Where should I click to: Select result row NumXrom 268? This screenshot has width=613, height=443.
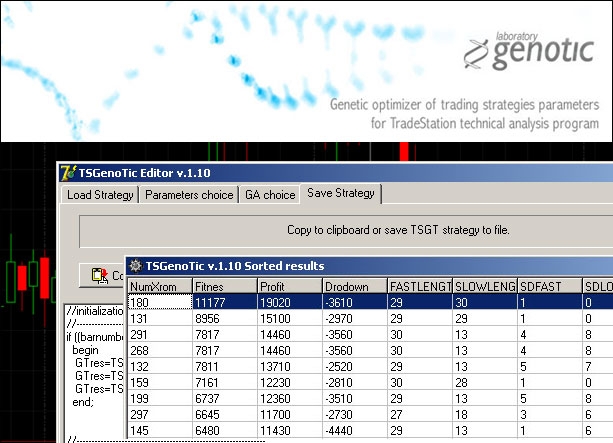click(370, 351)
